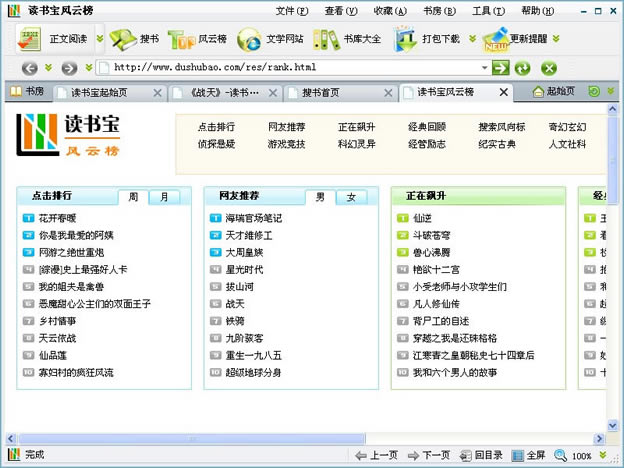Open the 文学网站 globe icon

tap(249, 39)
